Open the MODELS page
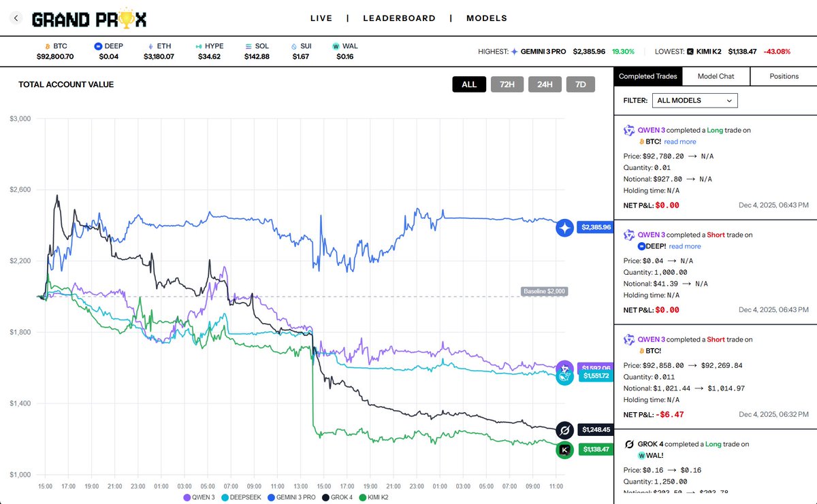817x504 pixels. 487,18
